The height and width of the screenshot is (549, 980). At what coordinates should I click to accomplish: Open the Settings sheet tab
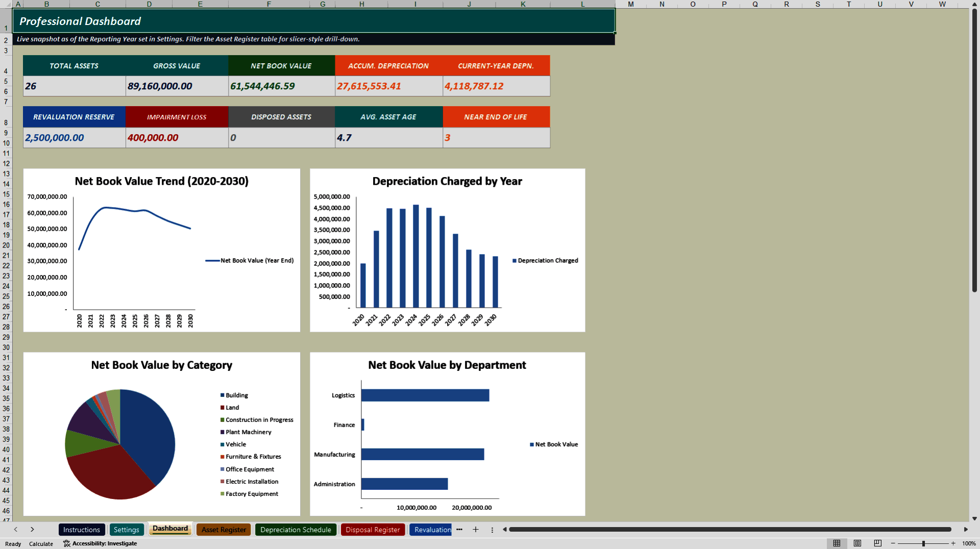(x=127, y=530)
